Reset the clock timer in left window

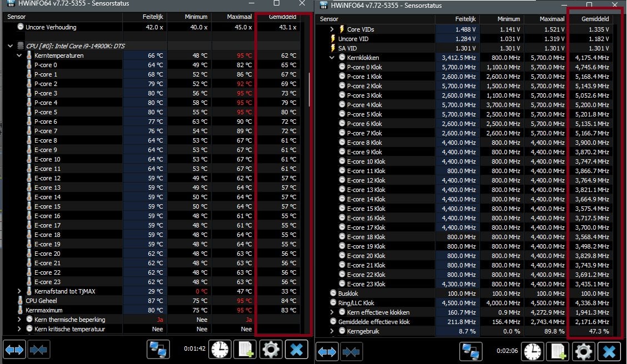(x=219, y=350)
